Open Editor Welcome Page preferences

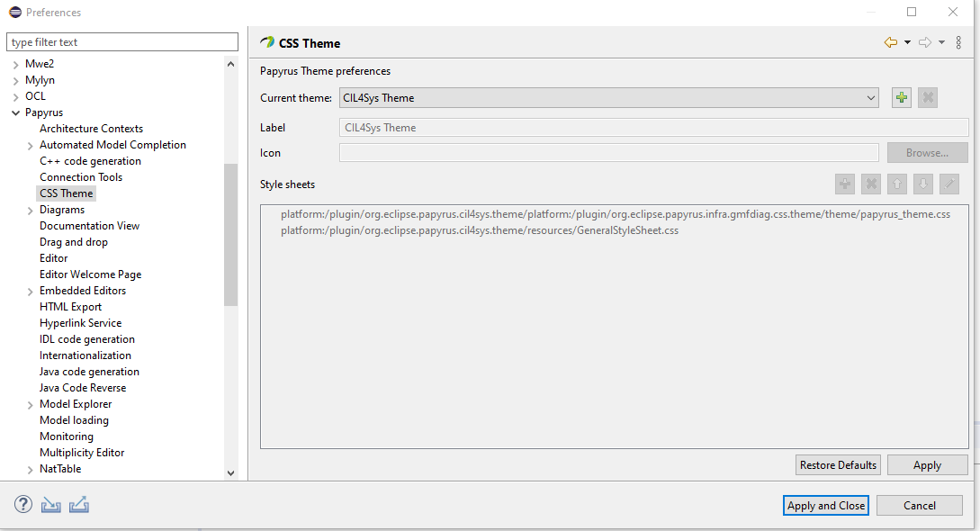(x=90, y=274)
